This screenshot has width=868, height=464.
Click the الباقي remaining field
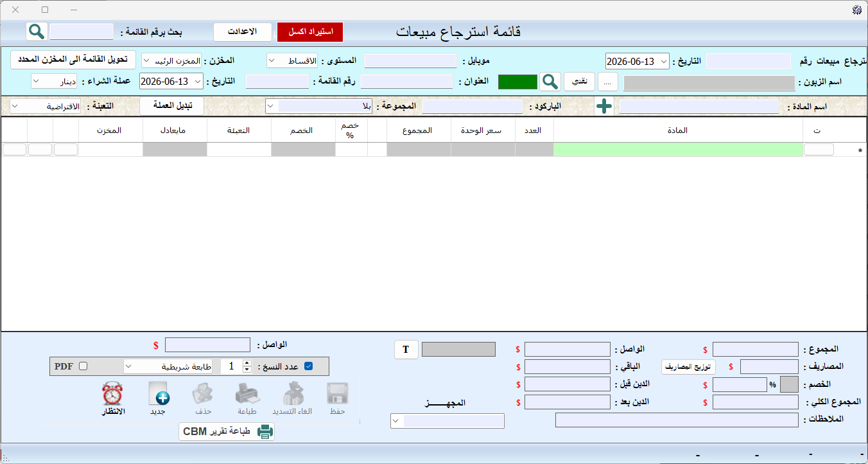click(567, 366)
